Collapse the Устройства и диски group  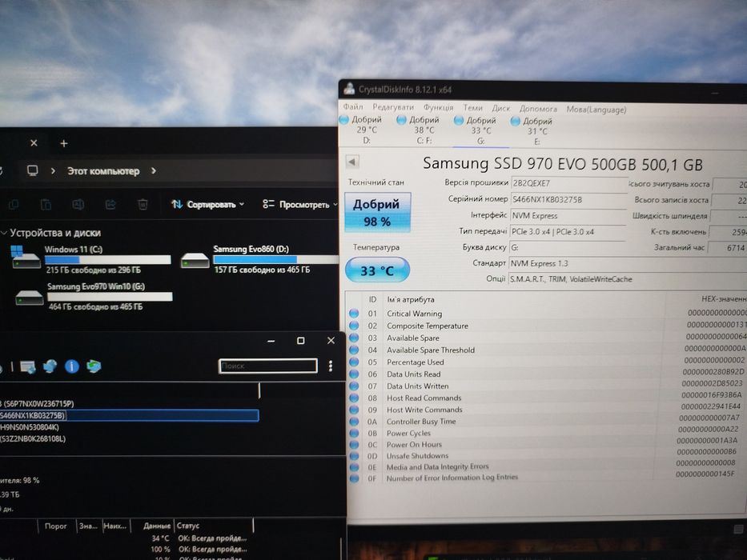coord(4,233)
